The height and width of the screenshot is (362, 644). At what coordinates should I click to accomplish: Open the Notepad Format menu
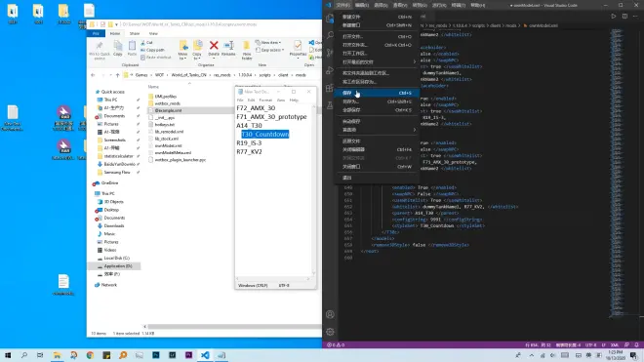(265, 101)
